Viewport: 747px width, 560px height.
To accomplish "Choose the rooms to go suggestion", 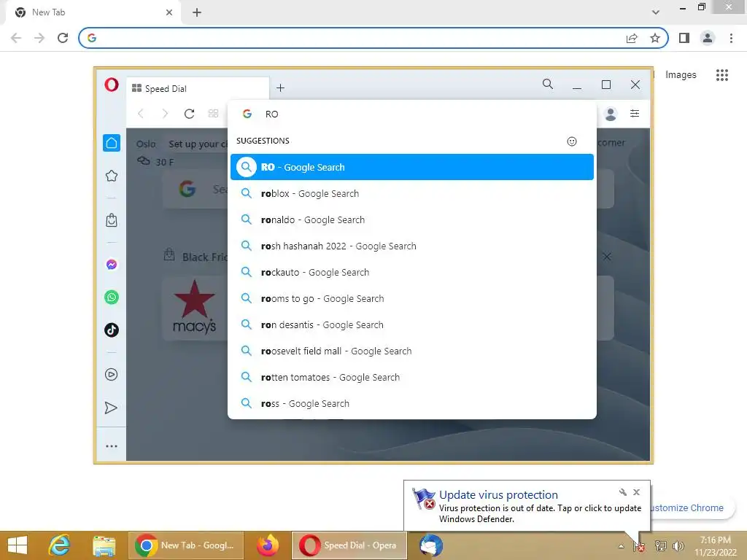I will (412, 298).
